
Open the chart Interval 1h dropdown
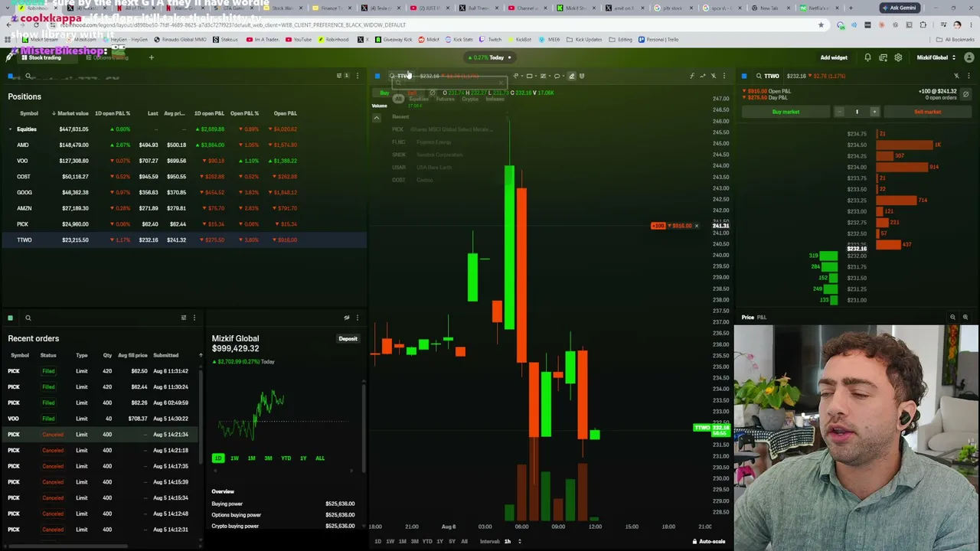coord(511,541)
